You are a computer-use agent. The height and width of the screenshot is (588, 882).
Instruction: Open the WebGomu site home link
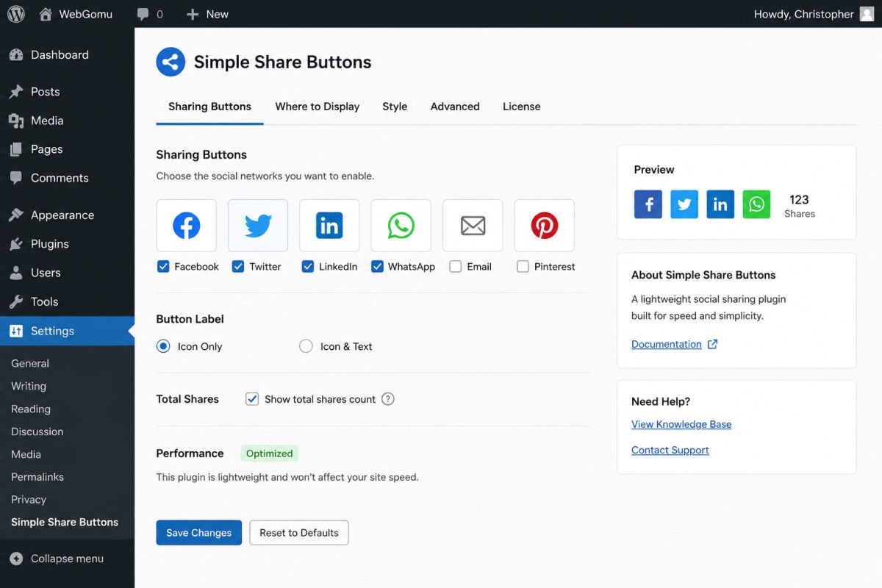(76, 14)
